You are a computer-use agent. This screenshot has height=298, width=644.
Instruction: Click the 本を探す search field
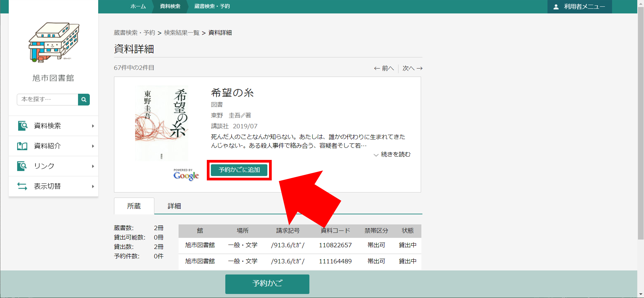47,99
